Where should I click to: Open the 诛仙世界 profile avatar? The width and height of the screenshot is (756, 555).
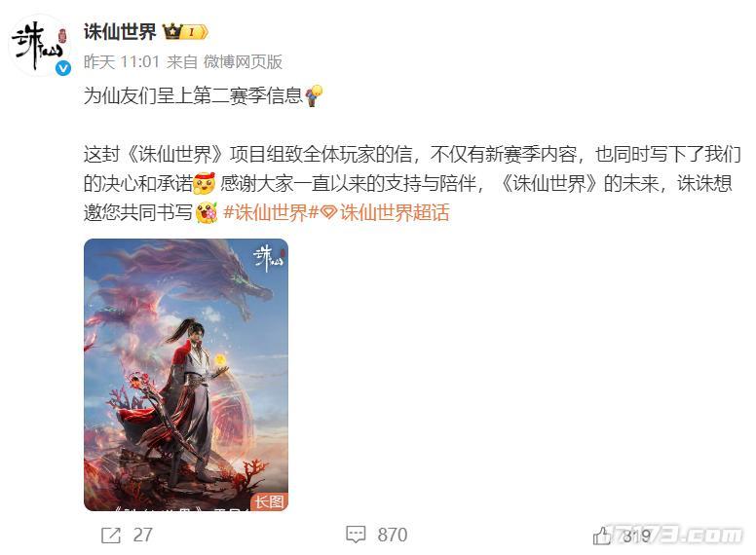point(40,46)
